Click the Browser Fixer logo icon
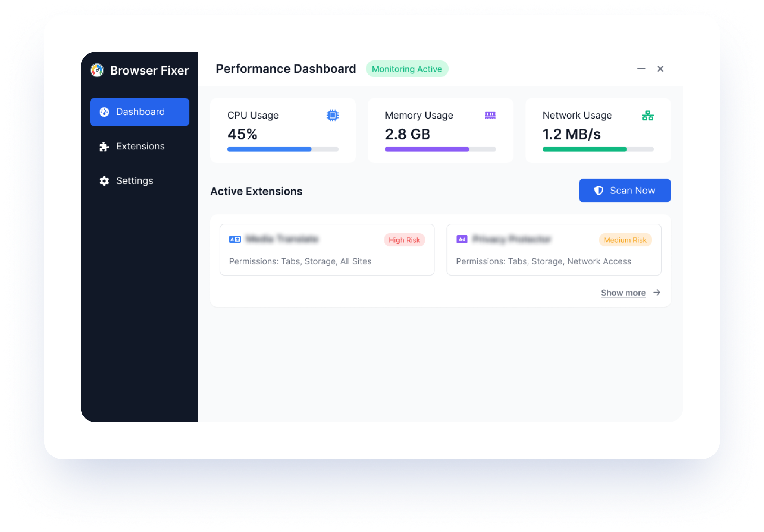The width and height of the screenshot is (764, 532). 97,71
